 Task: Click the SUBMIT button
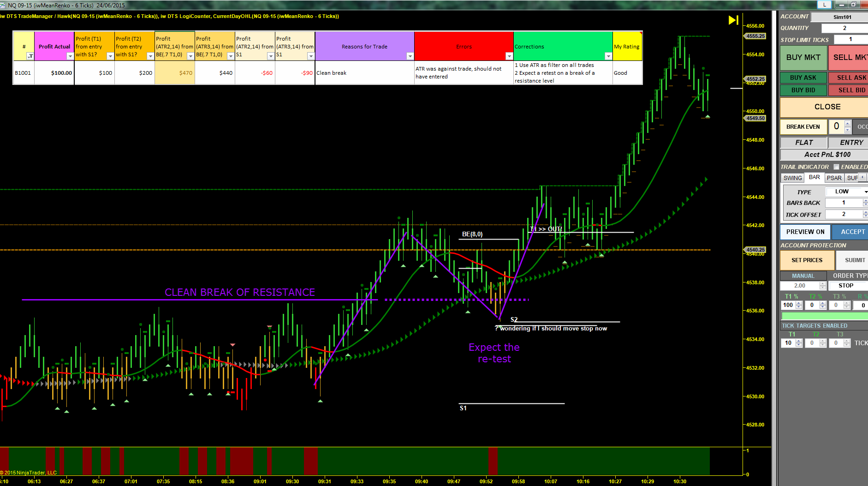tap(852, 260)
